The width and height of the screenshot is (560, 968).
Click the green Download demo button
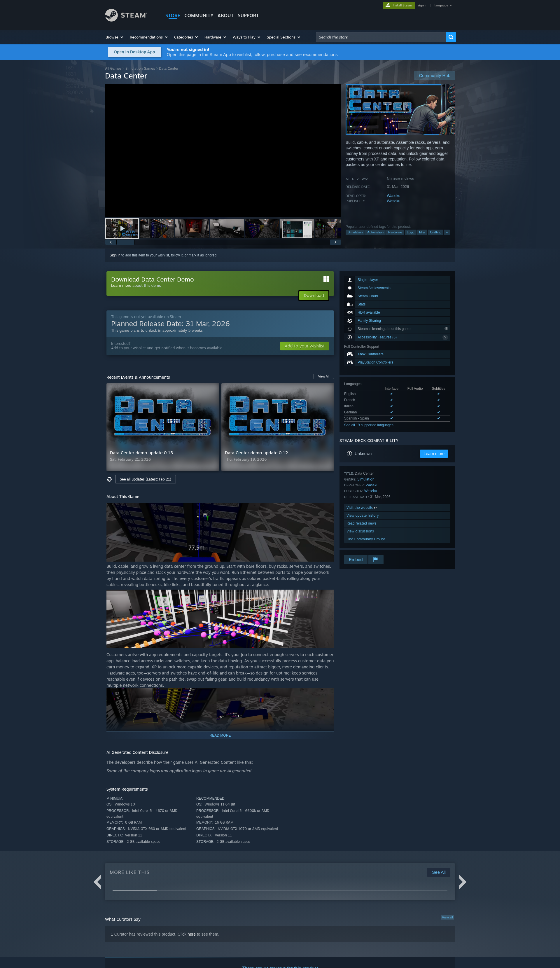pyautogui.click(x=314, y=296)
